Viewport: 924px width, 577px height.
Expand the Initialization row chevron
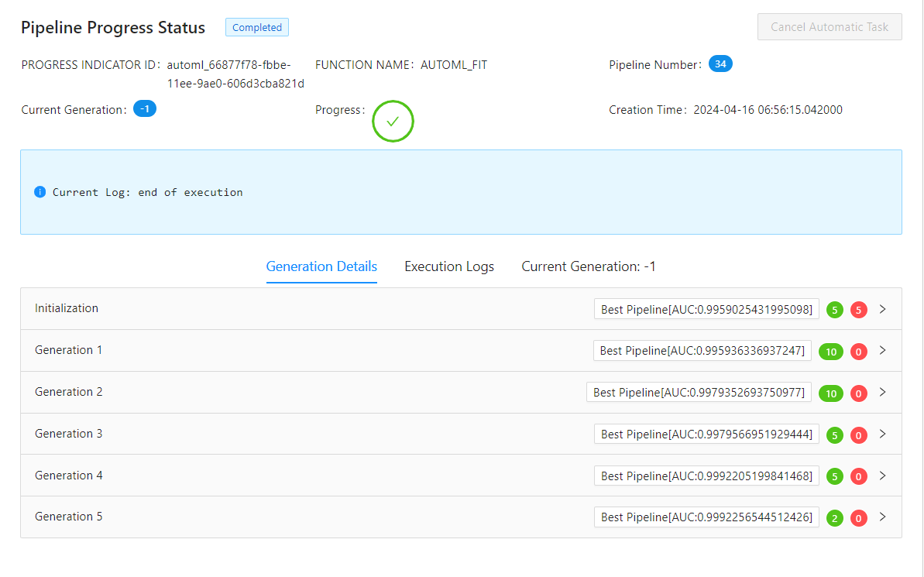point(882,309)
